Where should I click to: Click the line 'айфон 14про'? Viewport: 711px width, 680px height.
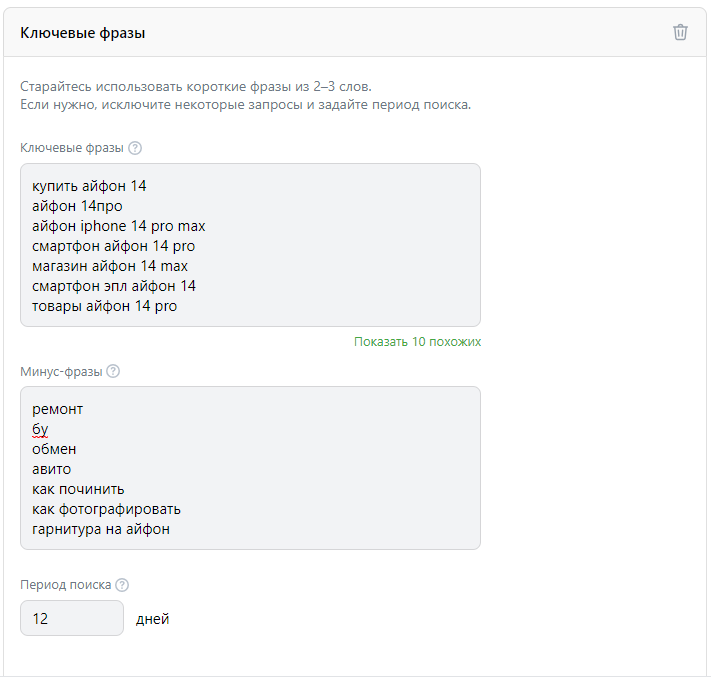click(x=77, y=206)
